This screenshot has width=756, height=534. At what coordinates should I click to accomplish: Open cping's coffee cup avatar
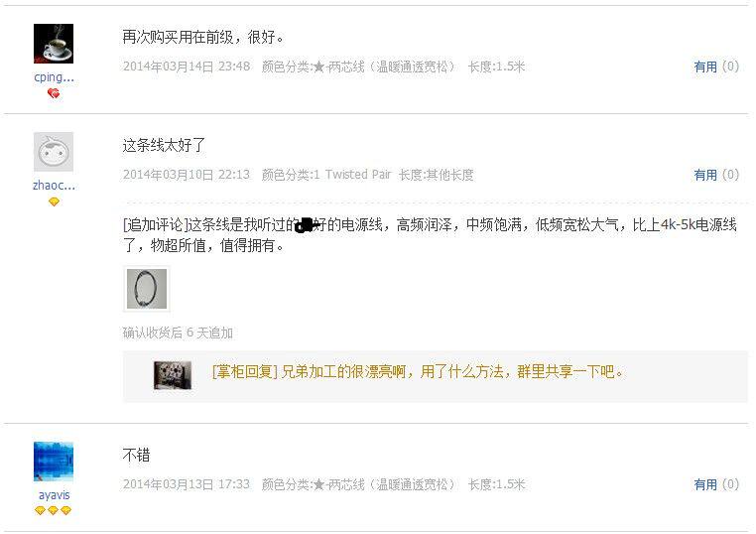click(x=54, y=44)
